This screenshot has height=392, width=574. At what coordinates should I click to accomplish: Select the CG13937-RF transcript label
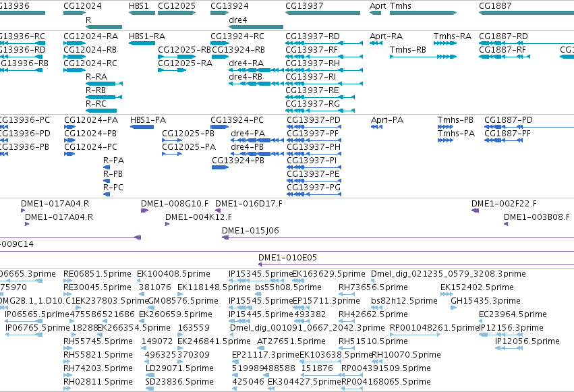[312, 50]
